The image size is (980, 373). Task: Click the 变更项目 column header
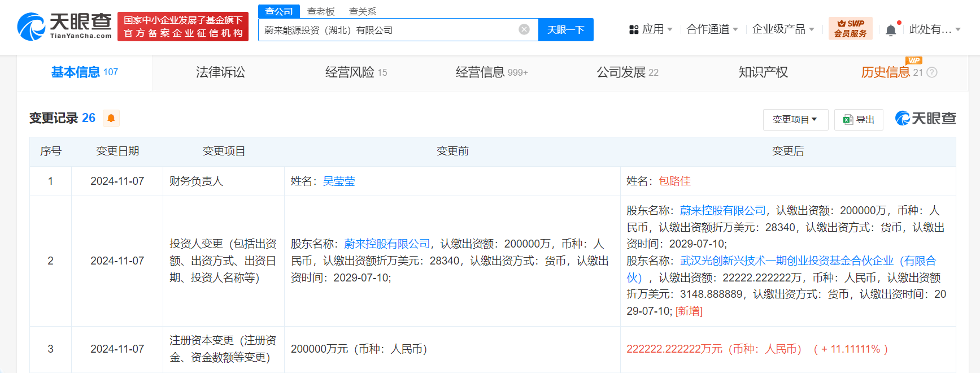point(224,151)
